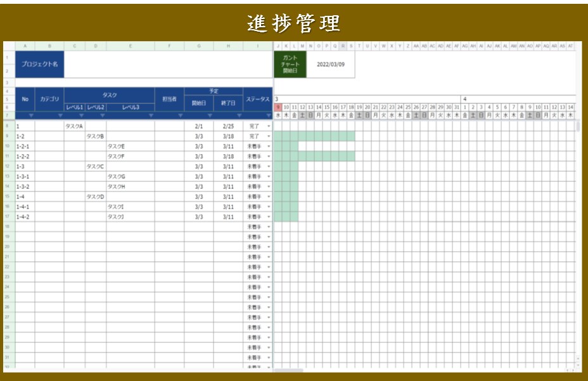Open the カテゴリ column filter arrow
The width and height of the screenshot is (588, 381).
[60, 115]
